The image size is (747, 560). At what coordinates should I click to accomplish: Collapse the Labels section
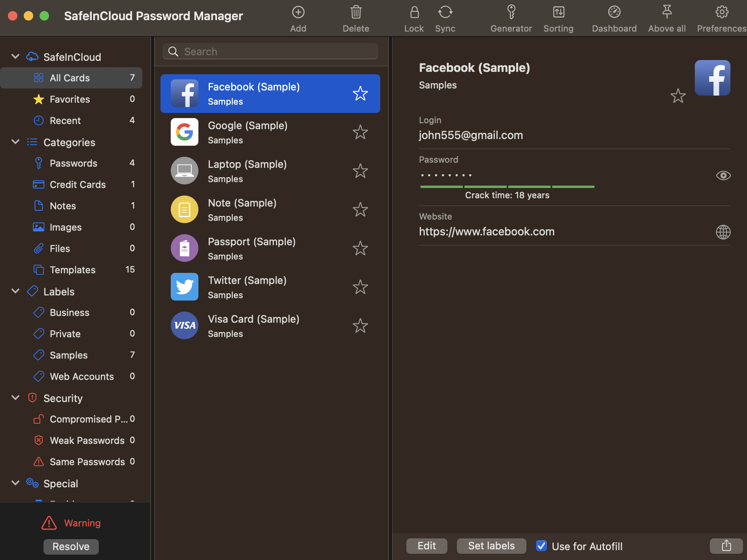coord(15,291)
